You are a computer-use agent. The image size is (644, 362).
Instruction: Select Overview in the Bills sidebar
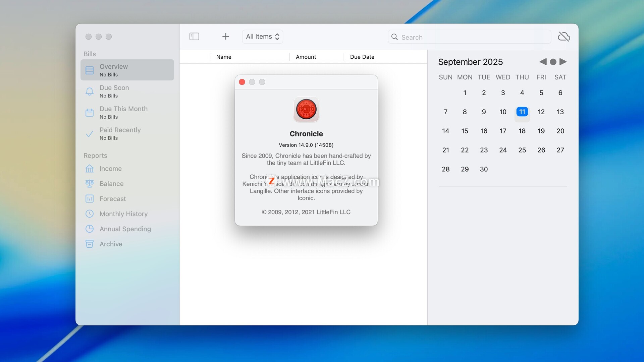(127, 70)
